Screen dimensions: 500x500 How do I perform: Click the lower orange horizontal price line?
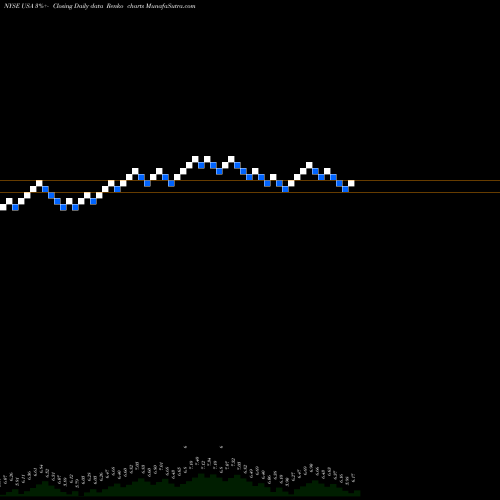click(x=250, y=192)
